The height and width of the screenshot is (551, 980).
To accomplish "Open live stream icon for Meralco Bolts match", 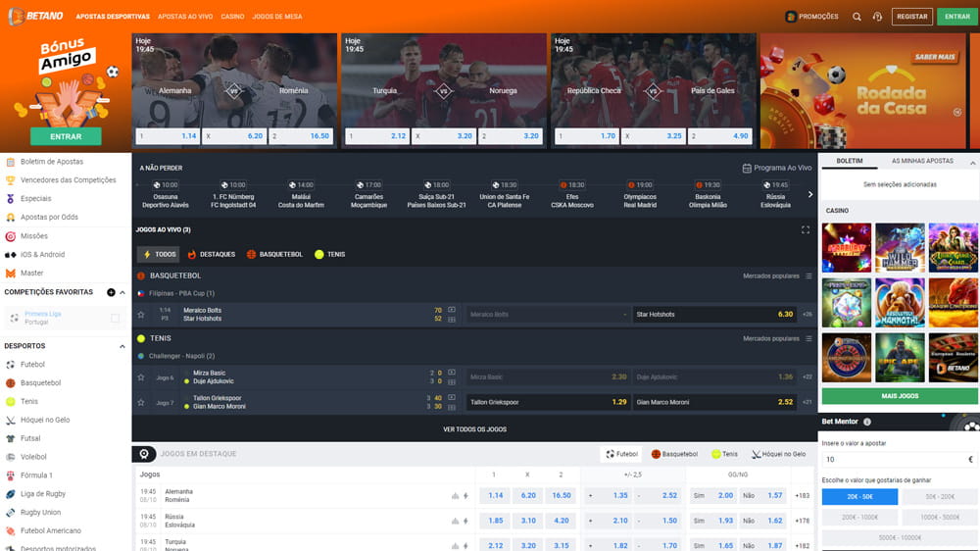I will 451,310.
